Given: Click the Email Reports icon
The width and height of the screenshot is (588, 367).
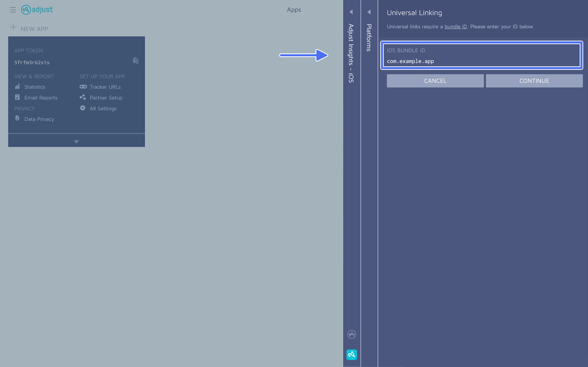Looking at the screenshot, I should [x=17, y=97].
